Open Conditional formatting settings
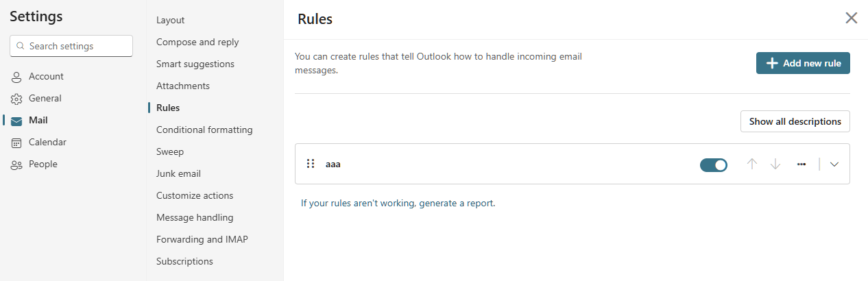Viewport: 868px width, 281px height. 204,130
